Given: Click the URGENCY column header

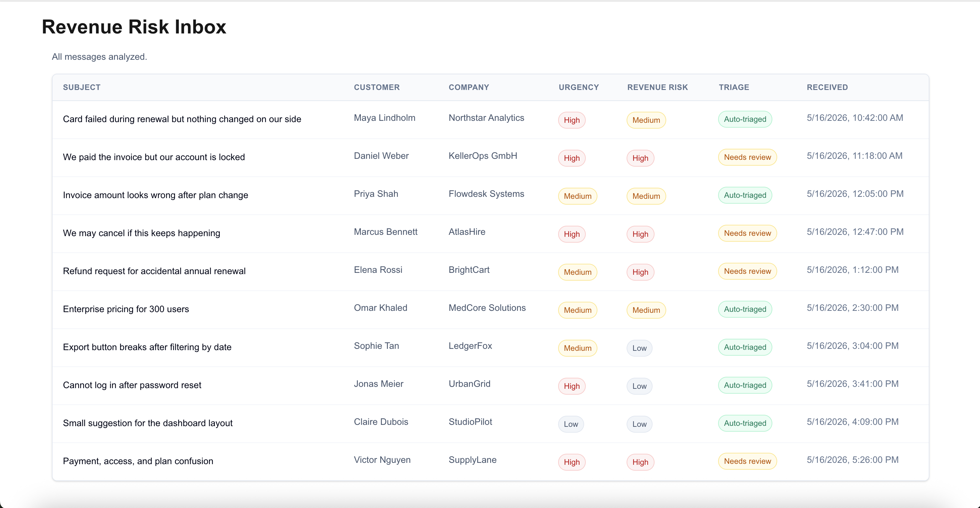Looking at the screenshot, I should click(x=579, y=87).
